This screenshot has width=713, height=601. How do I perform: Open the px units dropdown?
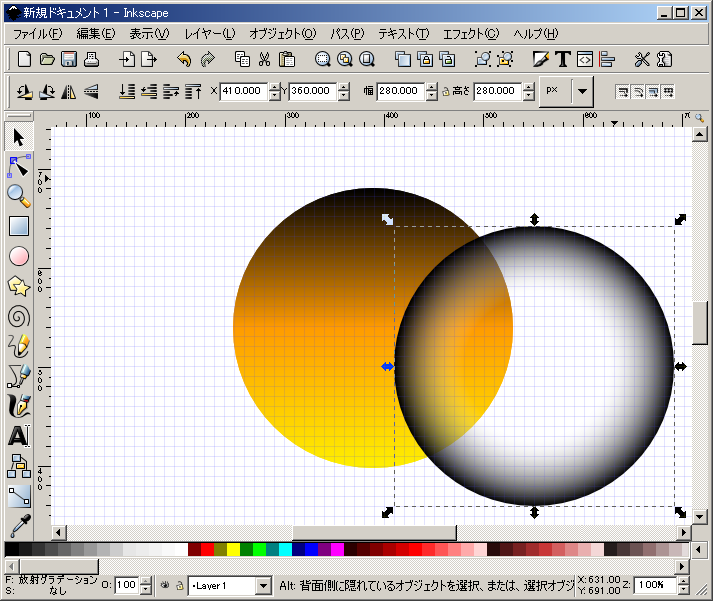pyautogui.click(x=582, y=92)
